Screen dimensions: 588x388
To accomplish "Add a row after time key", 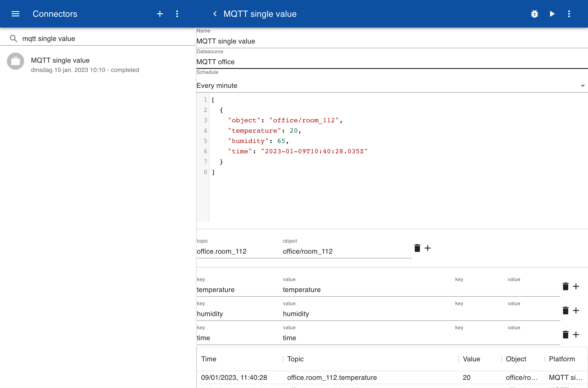I will (x=576, y=335).
